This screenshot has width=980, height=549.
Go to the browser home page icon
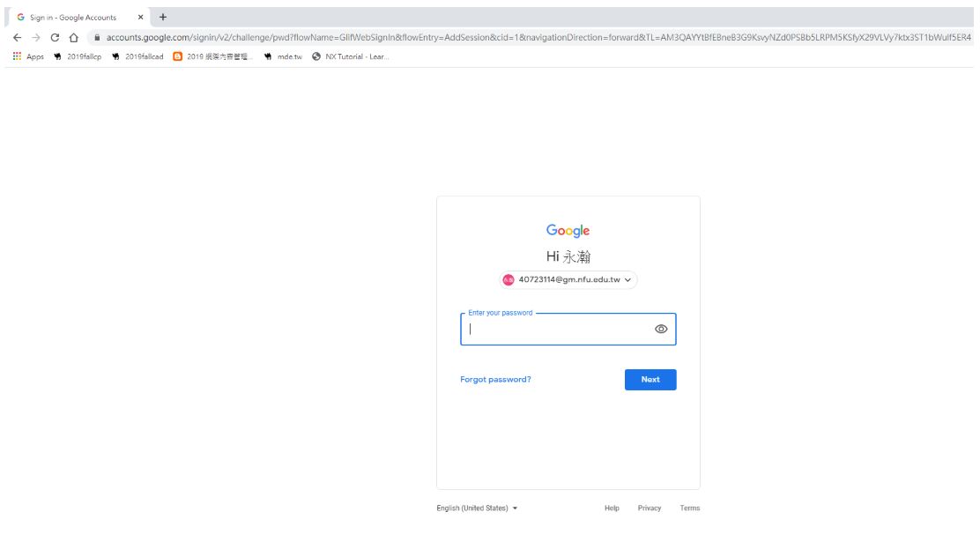click(74, 38)
